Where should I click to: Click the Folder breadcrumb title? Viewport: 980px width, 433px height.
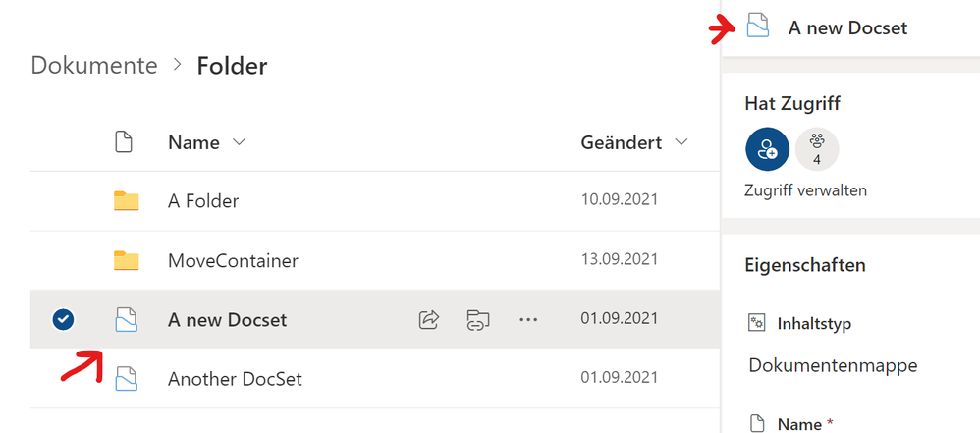(232, 66)
